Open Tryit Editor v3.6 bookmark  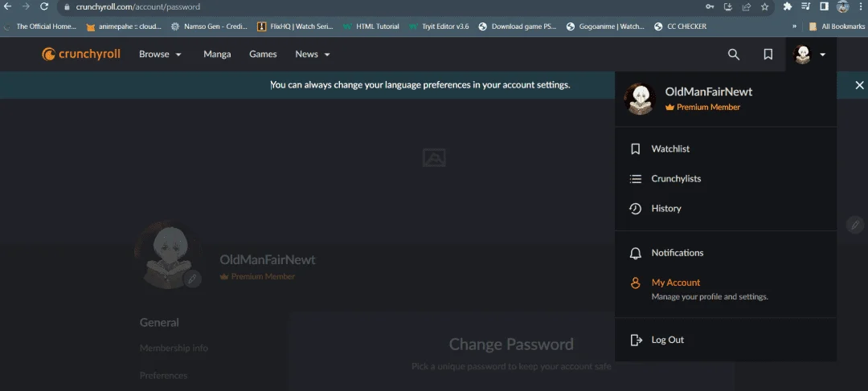click(x=439, y=26)
